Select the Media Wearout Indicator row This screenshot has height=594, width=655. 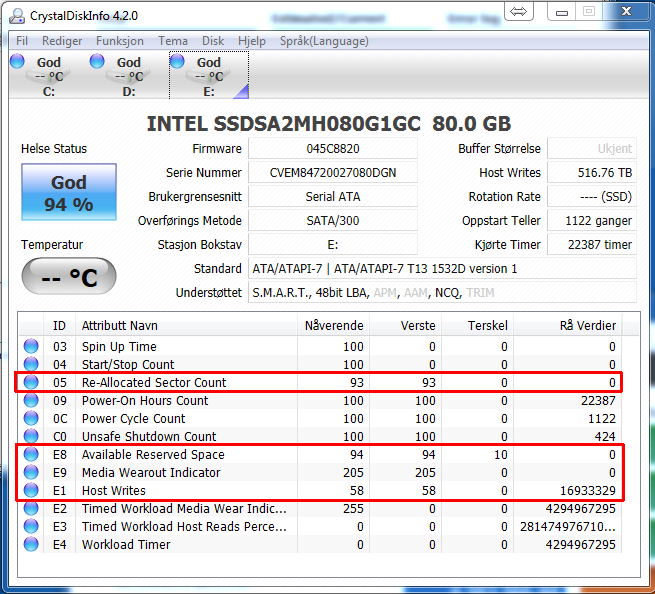click(320, 472)
